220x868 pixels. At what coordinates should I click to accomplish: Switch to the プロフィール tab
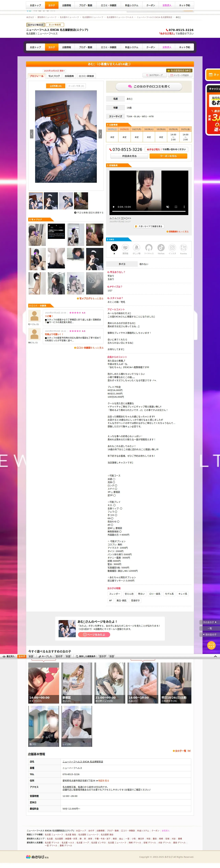click(36, 76)
